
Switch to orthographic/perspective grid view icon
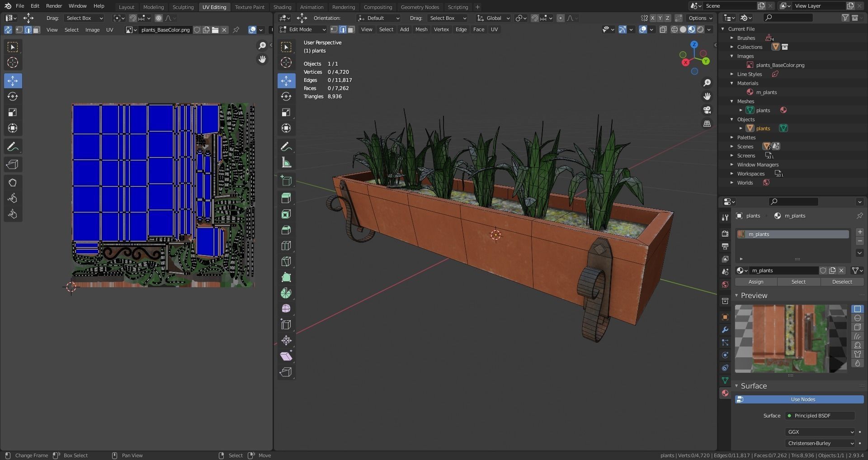(707, 123)
